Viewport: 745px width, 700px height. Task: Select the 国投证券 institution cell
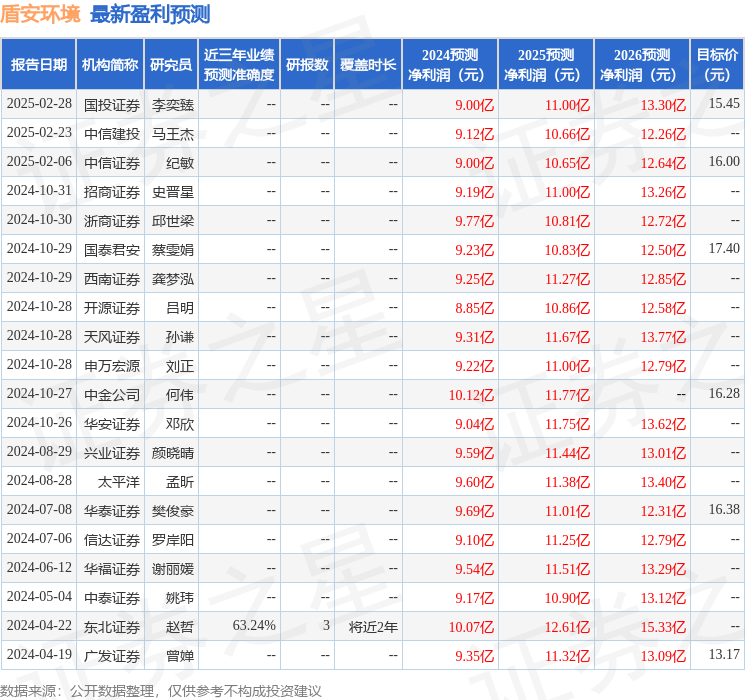click(112, 105)
